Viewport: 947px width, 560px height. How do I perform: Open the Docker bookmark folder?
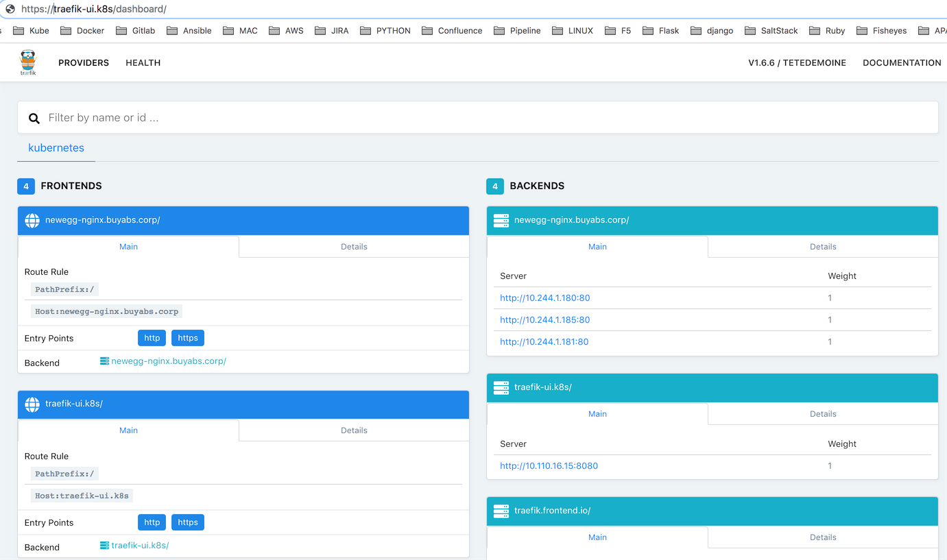[x=82, y=31]
